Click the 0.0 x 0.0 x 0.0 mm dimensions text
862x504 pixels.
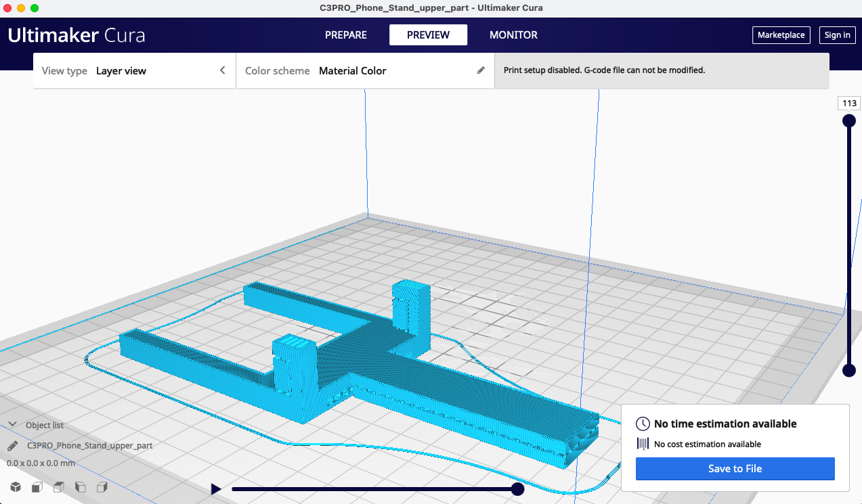click(x=41, y=463)
